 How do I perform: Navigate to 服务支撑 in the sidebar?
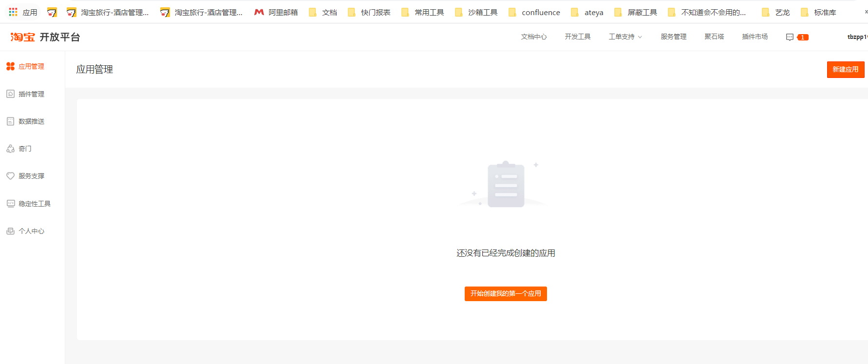(x=25, y=176)
